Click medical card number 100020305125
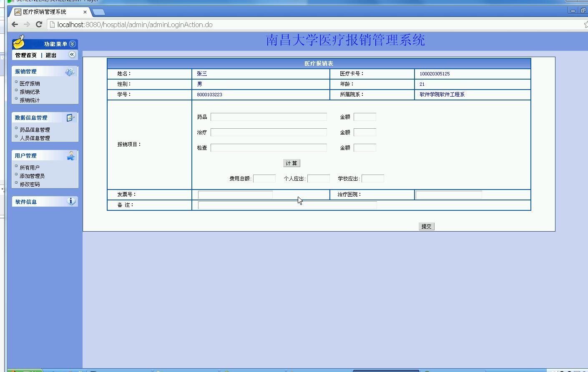 [x=435, y=74]
